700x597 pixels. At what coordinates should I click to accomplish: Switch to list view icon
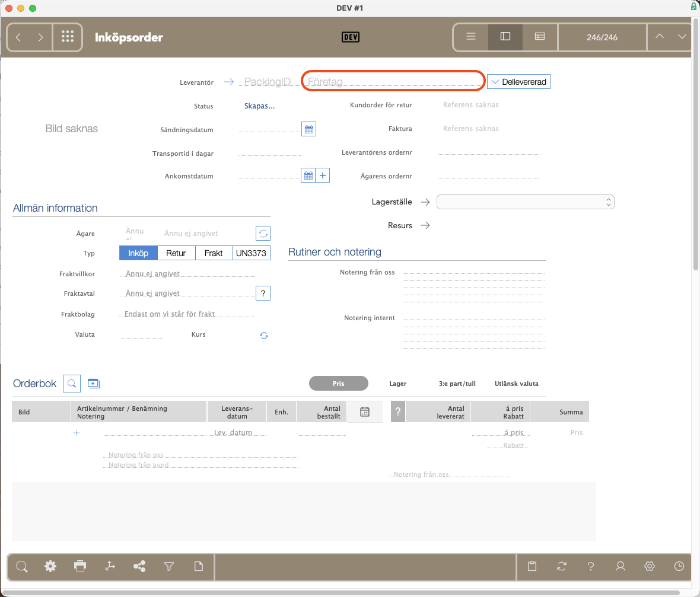(x=471, y=37)
